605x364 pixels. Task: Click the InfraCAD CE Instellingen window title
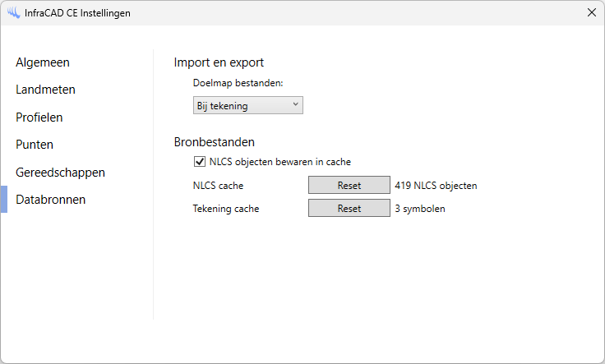77,13
